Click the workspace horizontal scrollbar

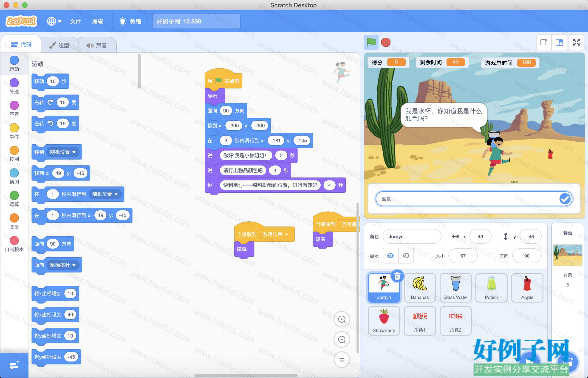pos(246,375)
